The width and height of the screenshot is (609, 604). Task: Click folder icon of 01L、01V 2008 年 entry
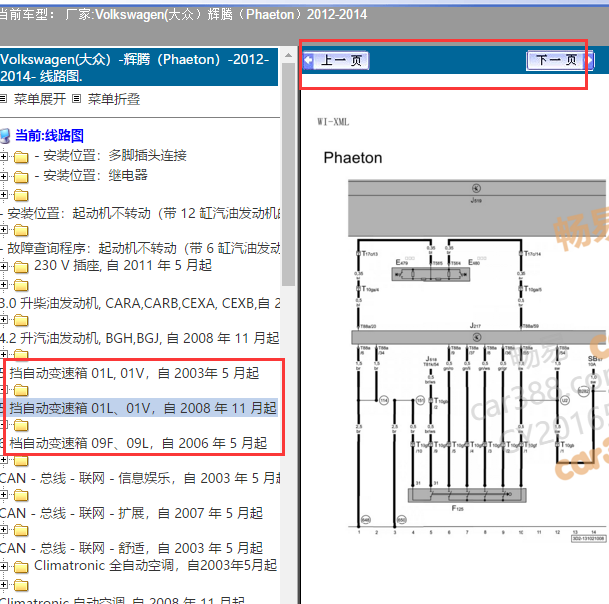21,390
